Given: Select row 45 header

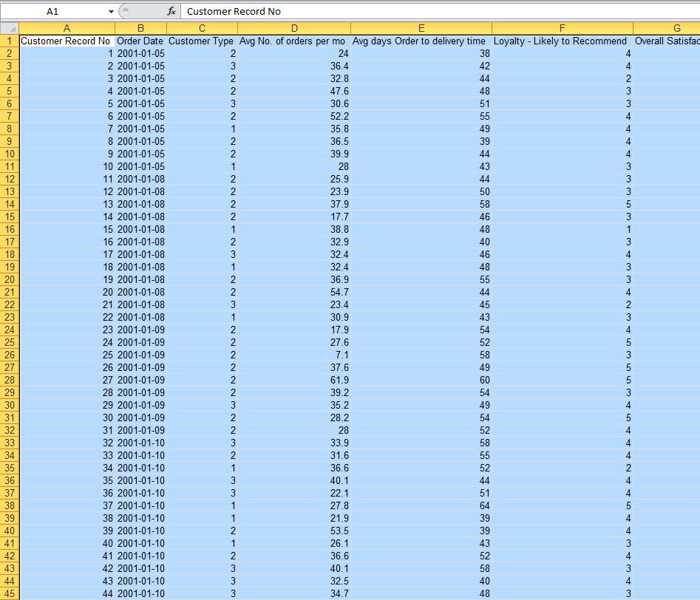Looking at the screenshot, I should 10,593.
